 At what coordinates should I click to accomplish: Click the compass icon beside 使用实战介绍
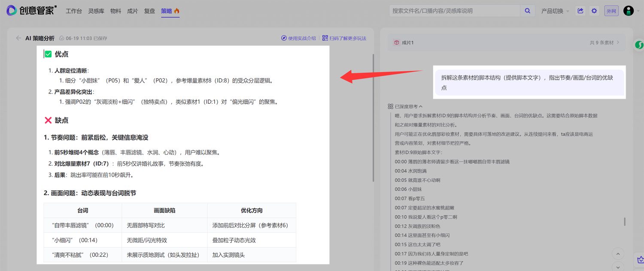pyautogui.click(x=284, y=38)
